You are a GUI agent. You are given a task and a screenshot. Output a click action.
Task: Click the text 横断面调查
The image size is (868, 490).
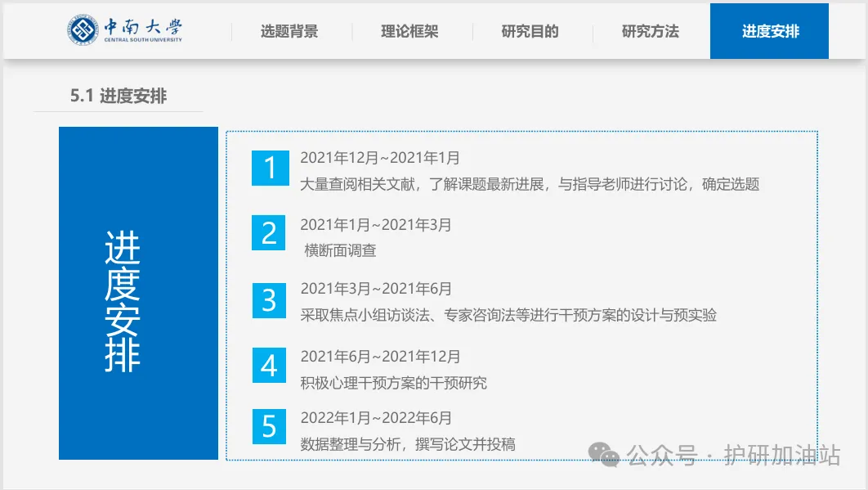pos(340,250)
